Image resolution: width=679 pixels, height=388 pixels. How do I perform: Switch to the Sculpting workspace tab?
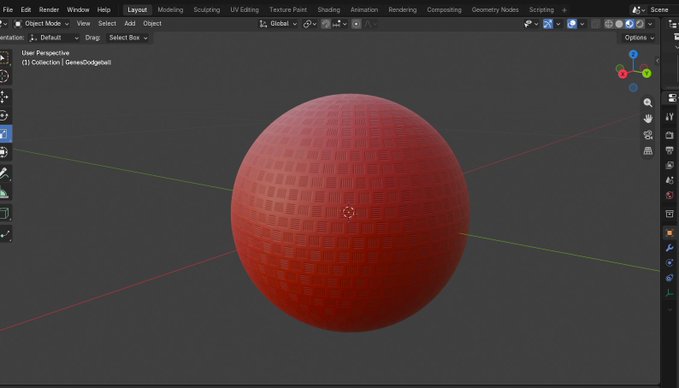[x=207, y=10]
